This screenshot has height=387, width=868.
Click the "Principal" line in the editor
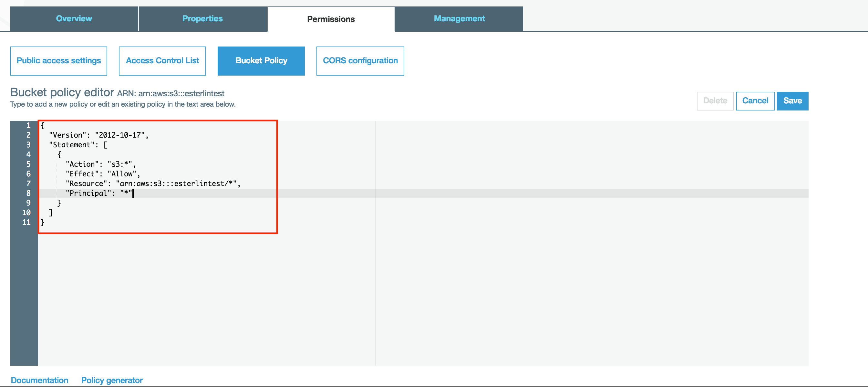[x=99, y=193]
